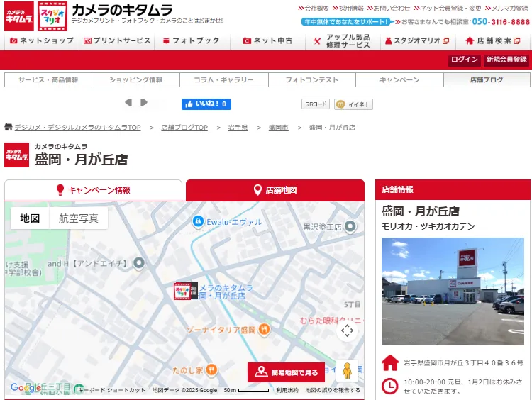Open 店舗ブログTOP breadcrumb link

pyautogui.click(x=184, y=128)
